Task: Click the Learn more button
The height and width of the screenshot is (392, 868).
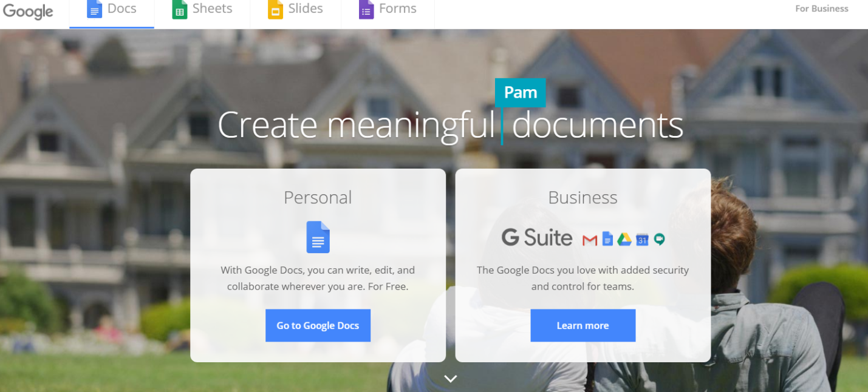Action: 583,325
